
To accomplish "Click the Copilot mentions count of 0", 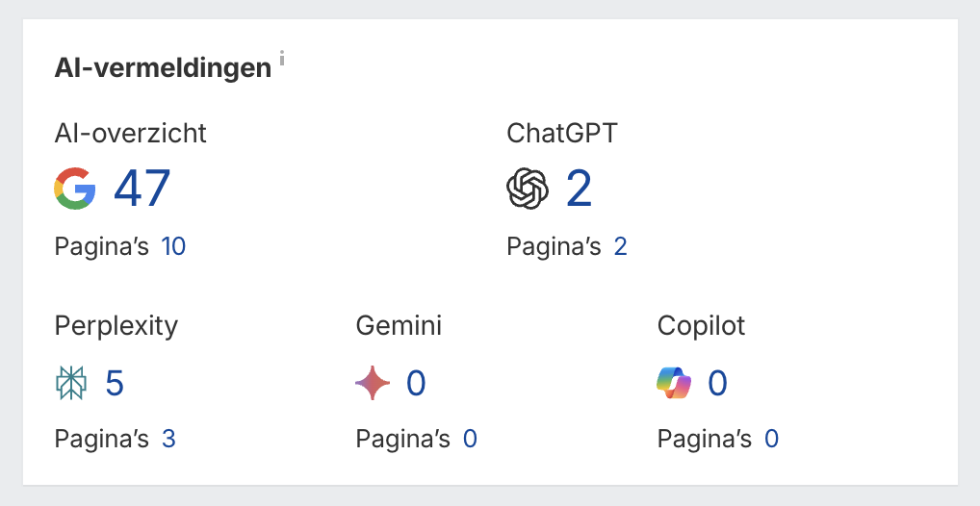I will [717, 384].
